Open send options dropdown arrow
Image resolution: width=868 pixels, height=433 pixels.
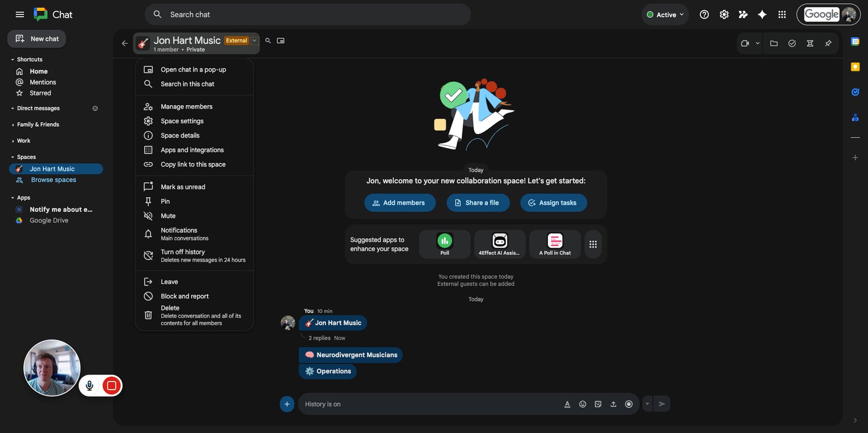[647, 404]
